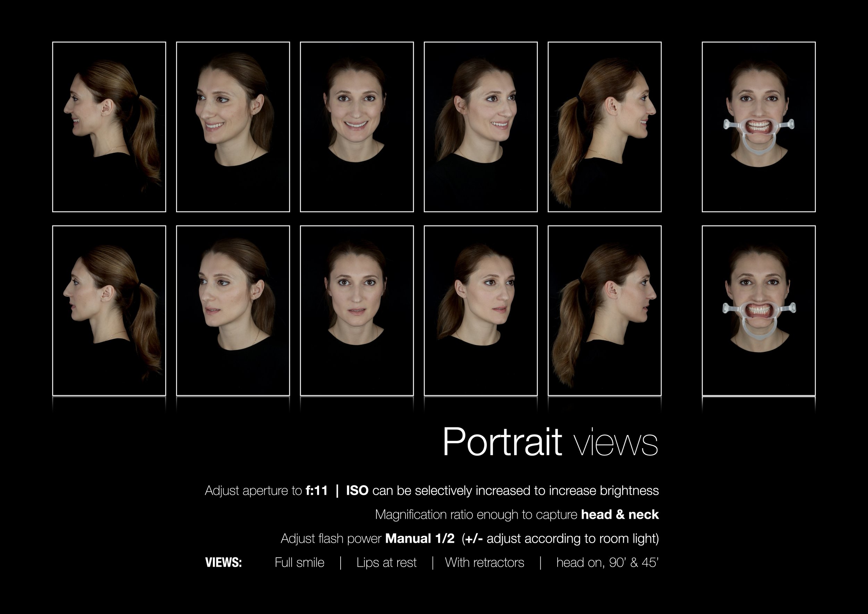868x614 pixels.
Task: Select the lips-at-rest right profile photo
Action: tap(604, 311)
